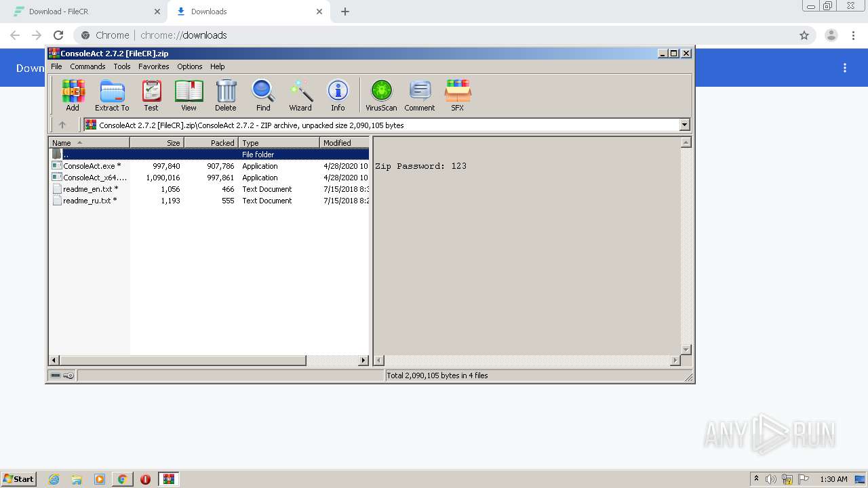Open Windows Explorer folder from taskbar
This screenshot has height=488, width=868.
(x=77, y=479)
